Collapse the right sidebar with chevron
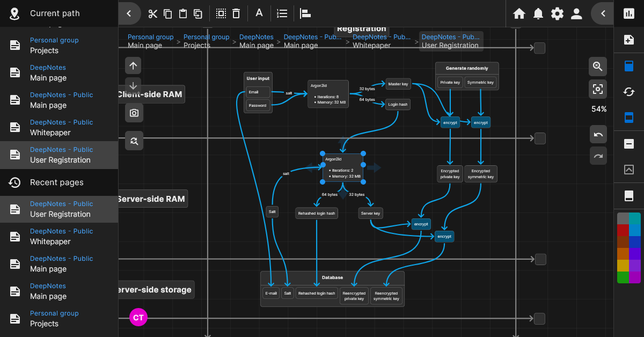The image size is (644, 337). tap(603, 13)
